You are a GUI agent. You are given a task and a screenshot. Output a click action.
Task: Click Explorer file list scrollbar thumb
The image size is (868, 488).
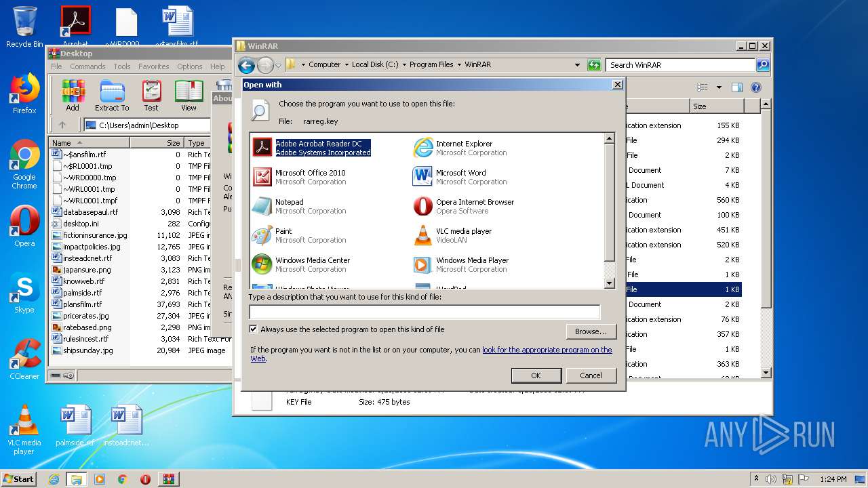[x=766, y=210]
